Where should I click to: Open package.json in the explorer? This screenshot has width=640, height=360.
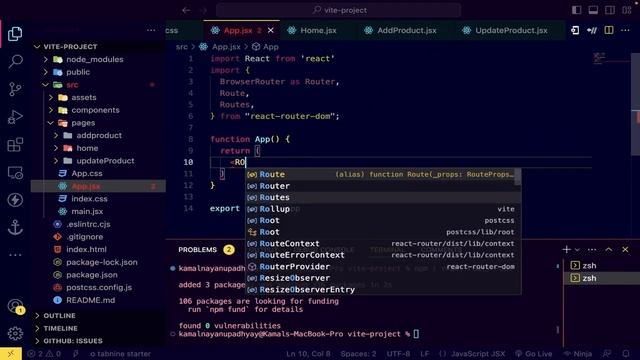[92, 275]
